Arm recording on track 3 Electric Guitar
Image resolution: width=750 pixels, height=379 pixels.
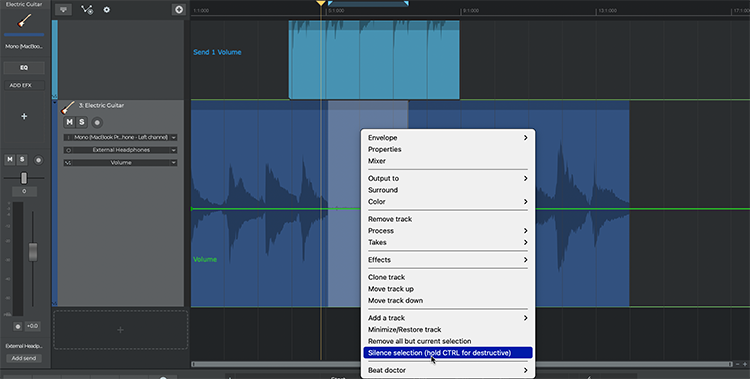(97, 123)
